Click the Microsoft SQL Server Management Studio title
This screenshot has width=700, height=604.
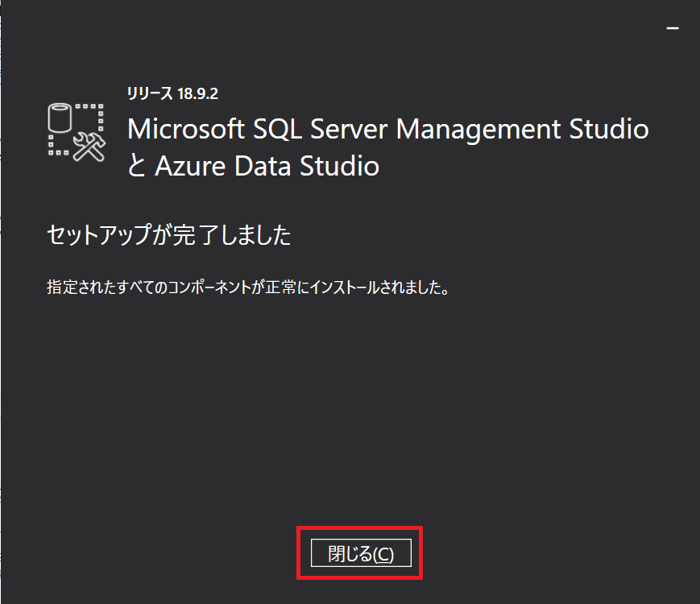388,130
